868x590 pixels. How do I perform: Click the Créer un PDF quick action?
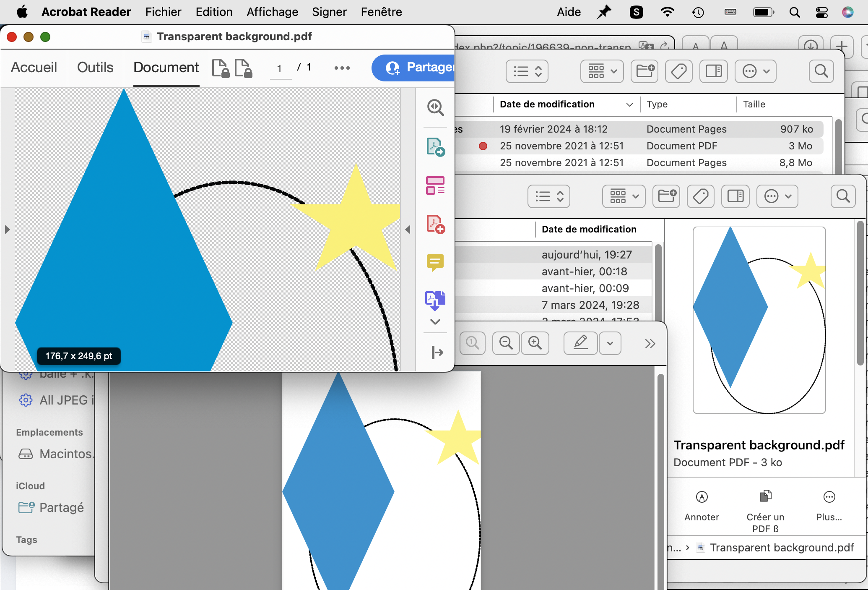765,512
